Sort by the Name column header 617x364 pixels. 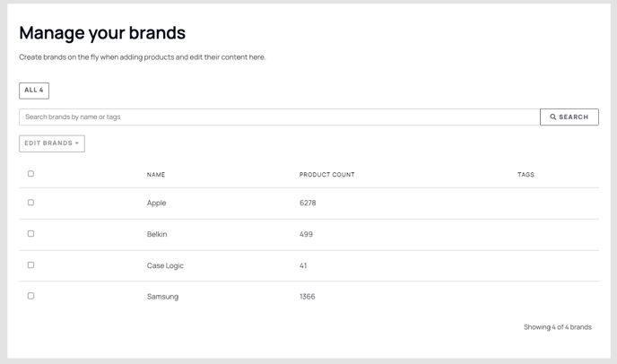[x=156, y=175]
